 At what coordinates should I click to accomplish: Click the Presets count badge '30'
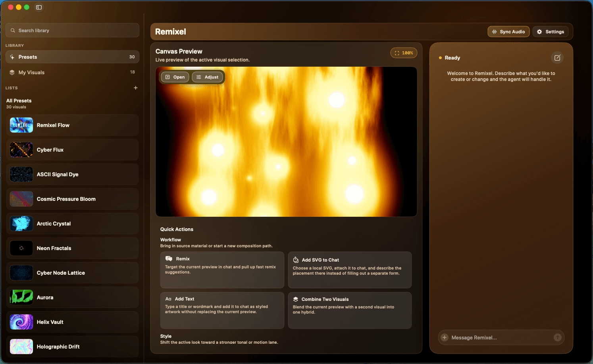(x=132, y=57)
